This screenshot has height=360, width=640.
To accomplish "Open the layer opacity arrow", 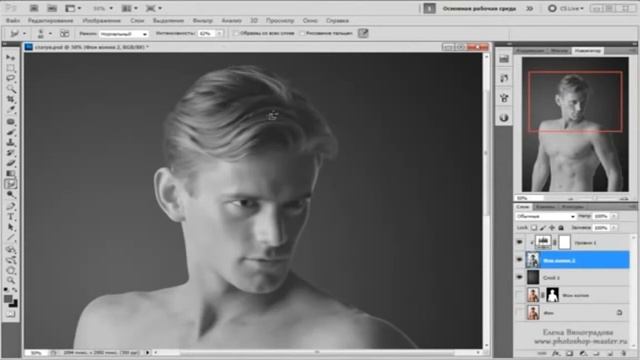I will (x=614, y=216).
